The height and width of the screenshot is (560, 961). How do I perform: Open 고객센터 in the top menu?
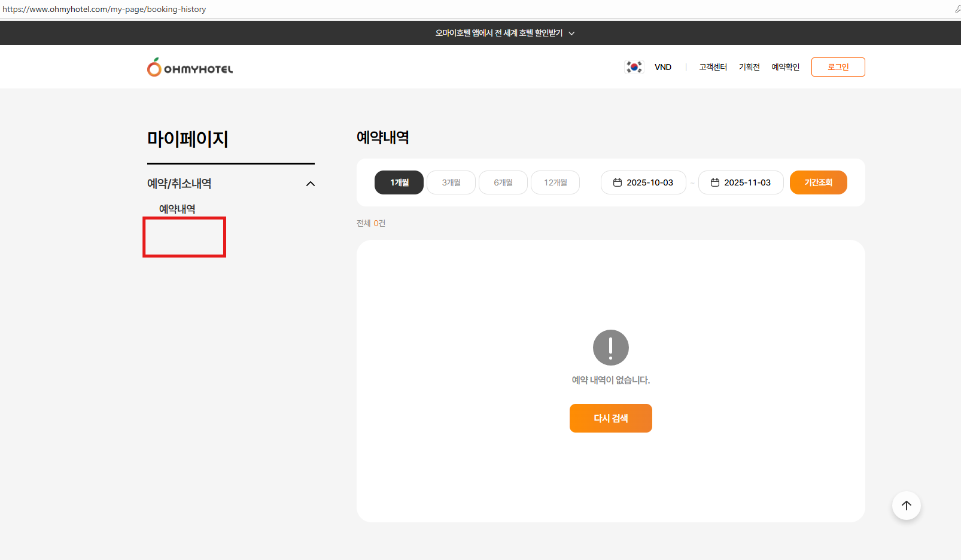point(713,67)
